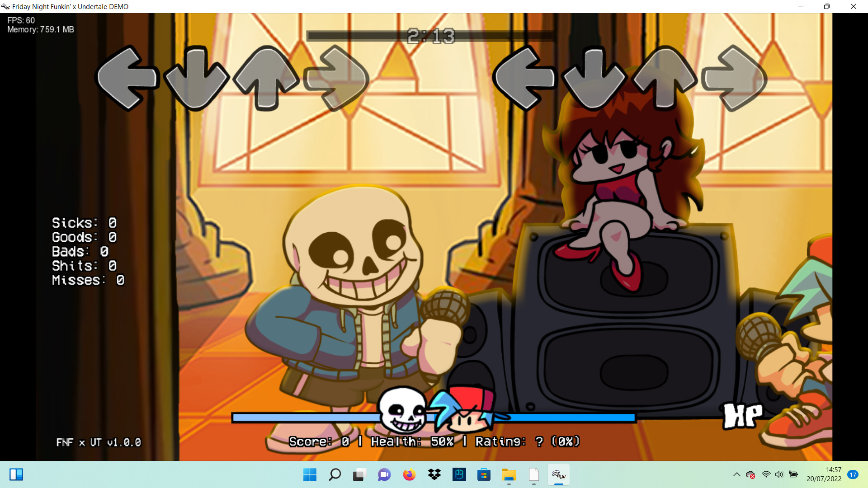This screenshot has width=868, height=488.
Task: Select the left arrow note on opponent side
Action: tap(128, 77)
